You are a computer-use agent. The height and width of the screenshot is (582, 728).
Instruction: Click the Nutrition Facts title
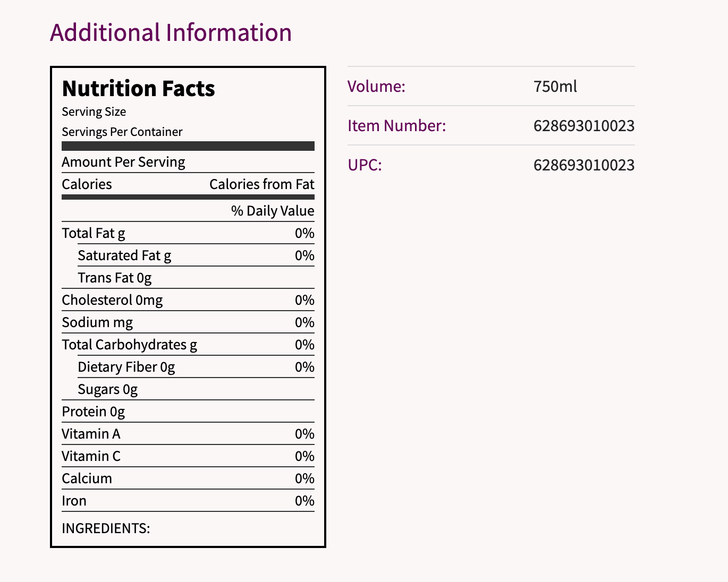coord(138,89)
